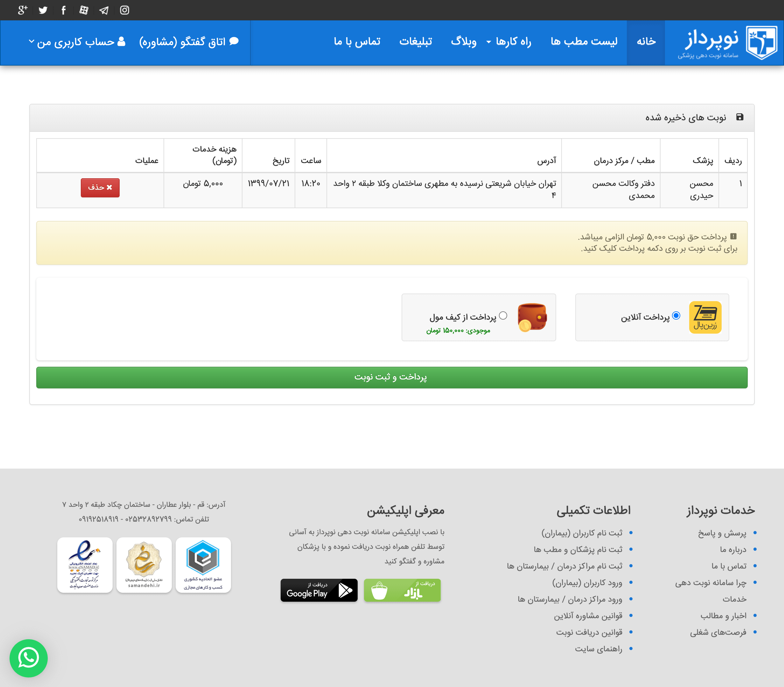784x687 pixels.
Task: Click the Twitter bird icon
Action: [43, 11]
